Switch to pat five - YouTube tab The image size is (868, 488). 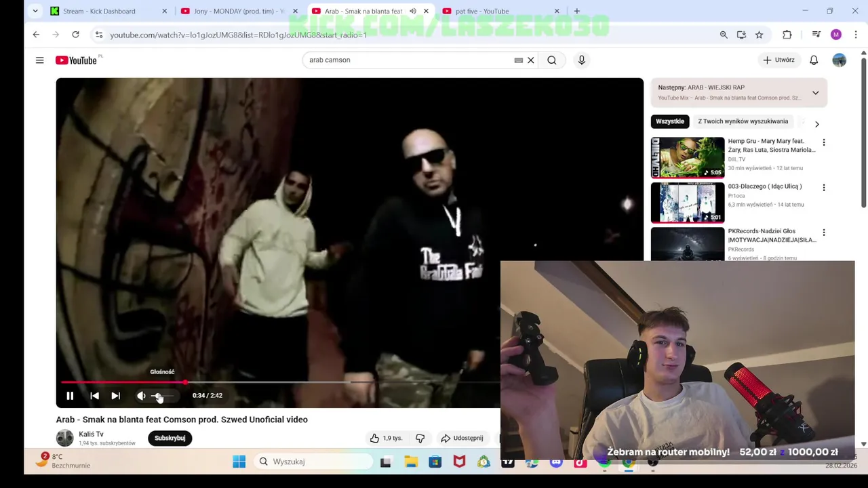(482, 12)
